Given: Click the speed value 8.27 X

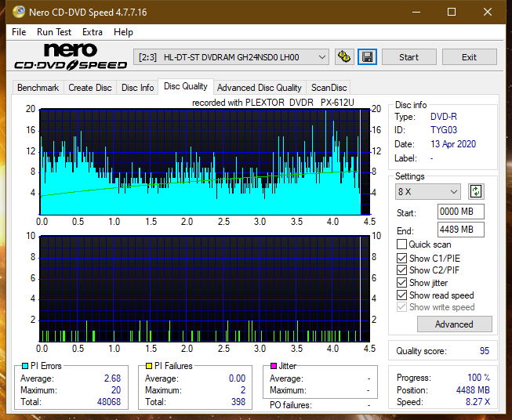Looking at the screenshot, I should tap(478, 402).
